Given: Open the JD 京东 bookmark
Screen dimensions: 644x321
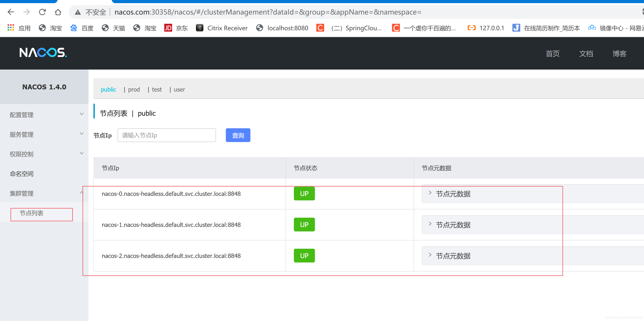Looking at the screenshot, I should 176,28.
